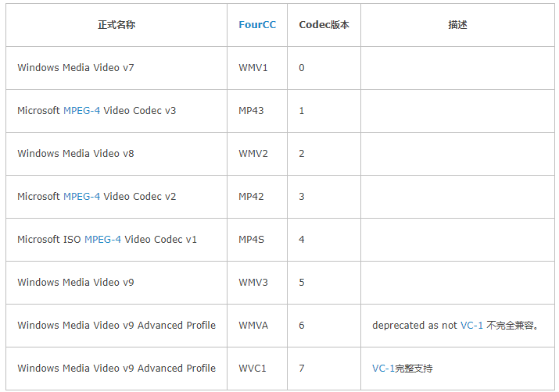Select codec version 2 cell
Screen dimensions: 559x392
point(324,154)
